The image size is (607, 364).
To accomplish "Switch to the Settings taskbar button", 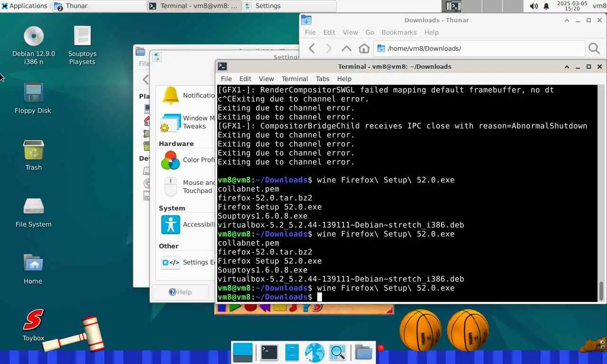I will click(289, 6).
